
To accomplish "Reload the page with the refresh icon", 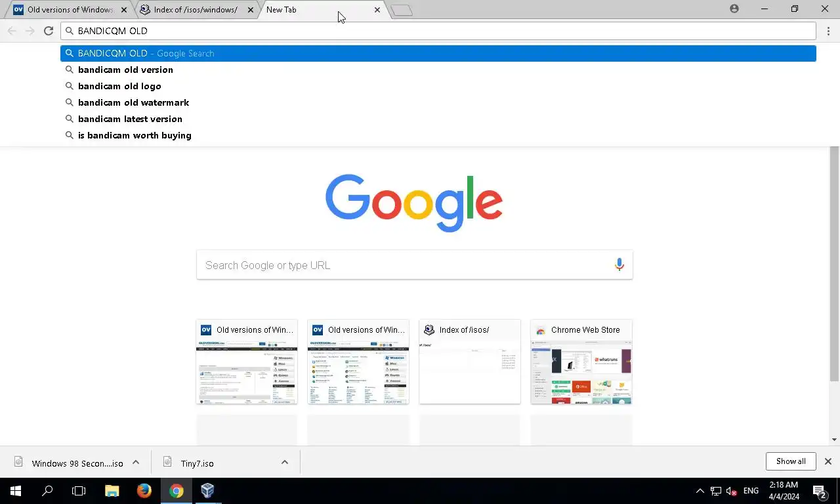I will (x=48, y=31).
